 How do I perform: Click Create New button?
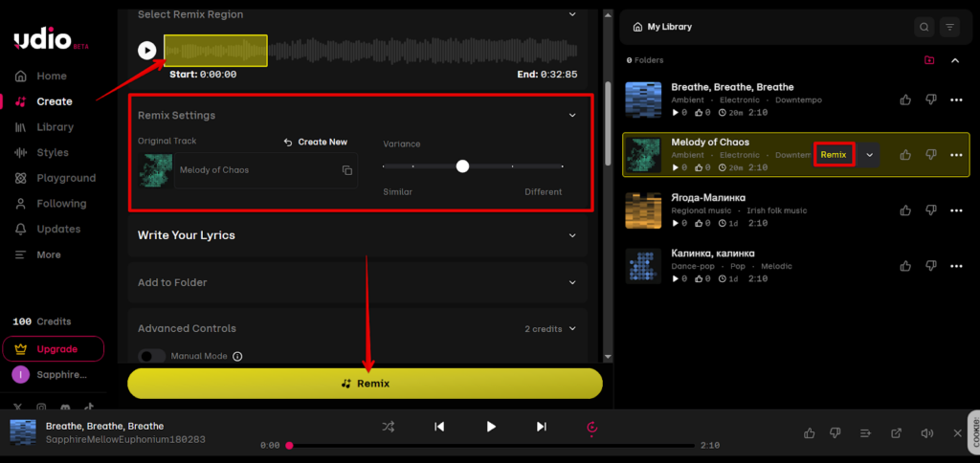[x=316, y=142]
